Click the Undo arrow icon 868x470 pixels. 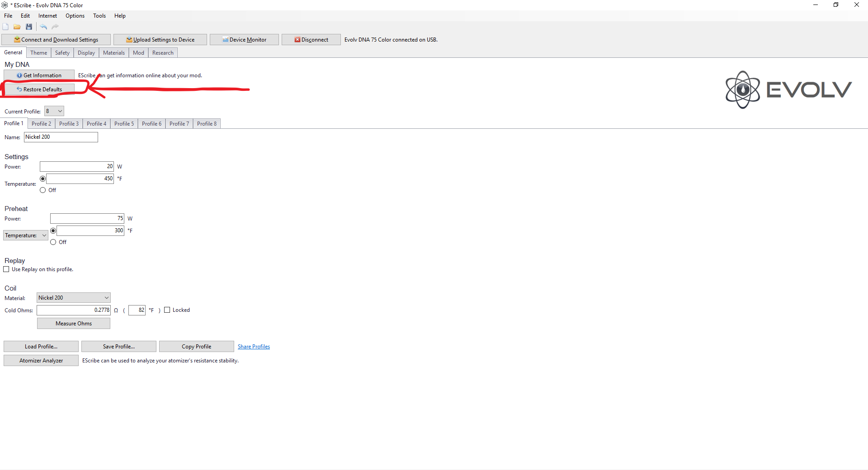click(43, 27)
